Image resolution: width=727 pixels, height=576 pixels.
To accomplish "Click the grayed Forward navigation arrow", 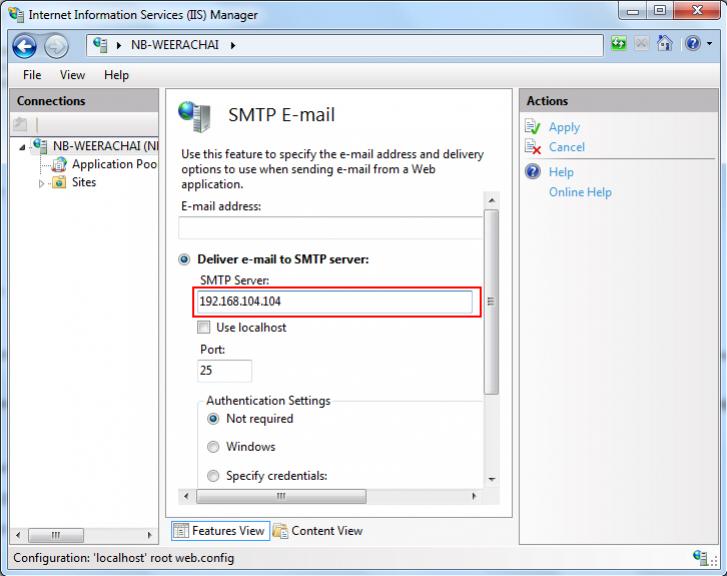I will point(56,46).
